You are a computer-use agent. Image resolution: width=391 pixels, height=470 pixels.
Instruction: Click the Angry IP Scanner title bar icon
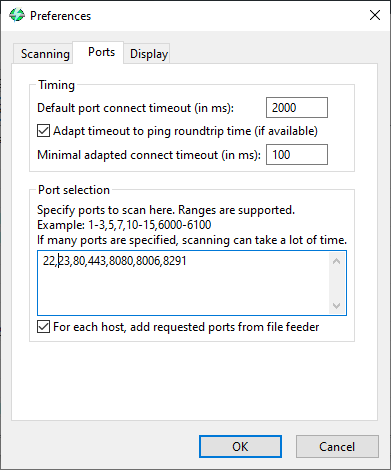[x=17, y=15]
